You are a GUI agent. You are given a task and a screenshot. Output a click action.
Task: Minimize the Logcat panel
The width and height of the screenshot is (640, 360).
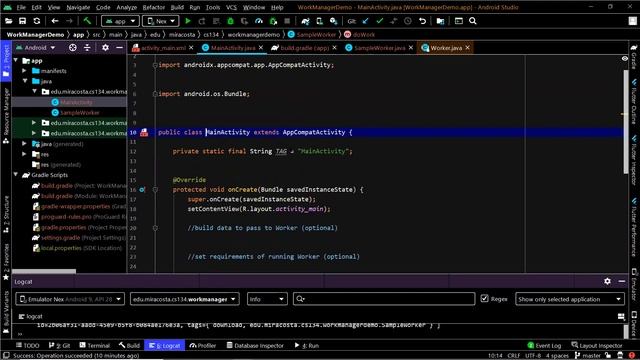pyautogui.click(x=622, y=281)
